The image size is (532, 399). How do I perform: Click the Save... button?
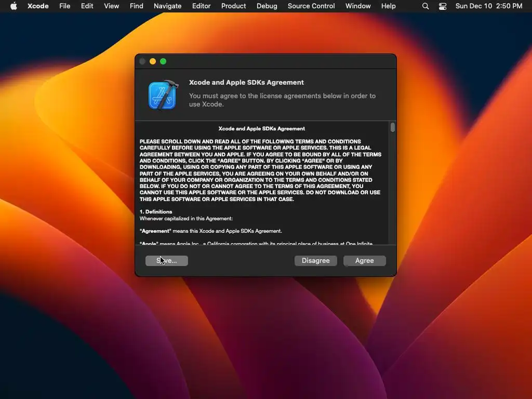167,261
